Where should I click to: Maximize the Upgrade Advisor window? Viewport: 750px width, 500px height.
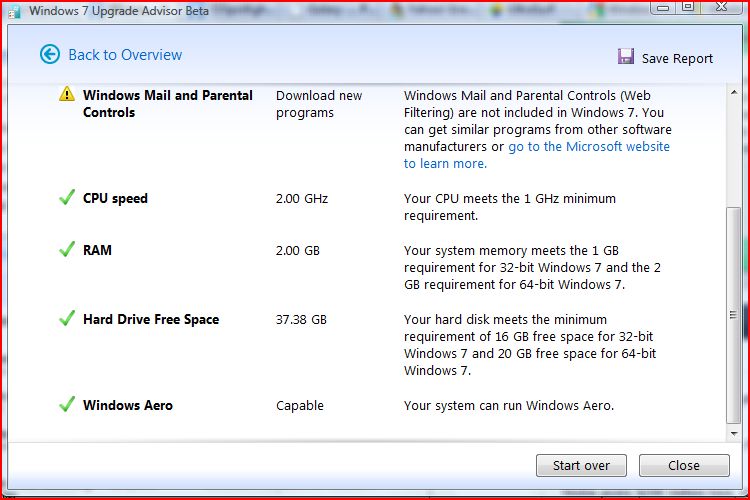687,6
